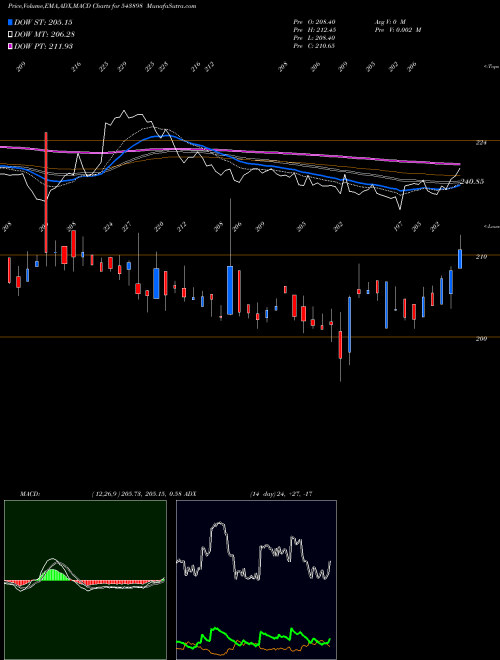Image resolution: width=500 pixels, height=660 pixels.
Task: Click the 'MACD:' panel label
Action: (30, 493)
